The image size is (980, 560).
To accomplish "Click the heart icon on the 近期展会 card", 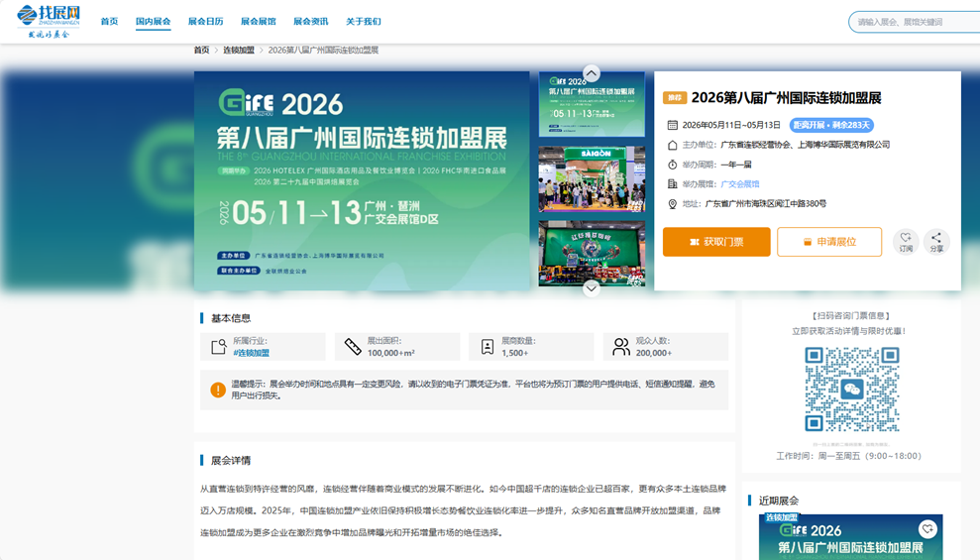I will 927,529.
